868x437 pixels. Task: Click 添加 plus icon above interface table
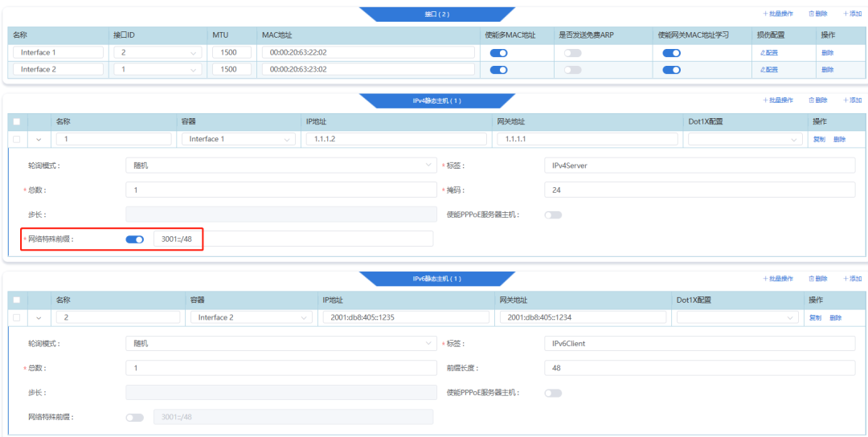(x=846, y=14)
